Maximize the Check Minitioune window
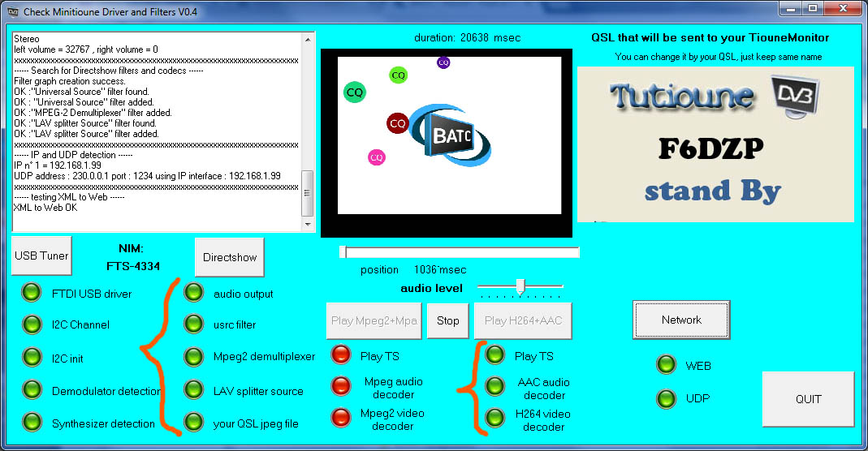This screenshot has height=451, width=868. [x=813, y=8]
